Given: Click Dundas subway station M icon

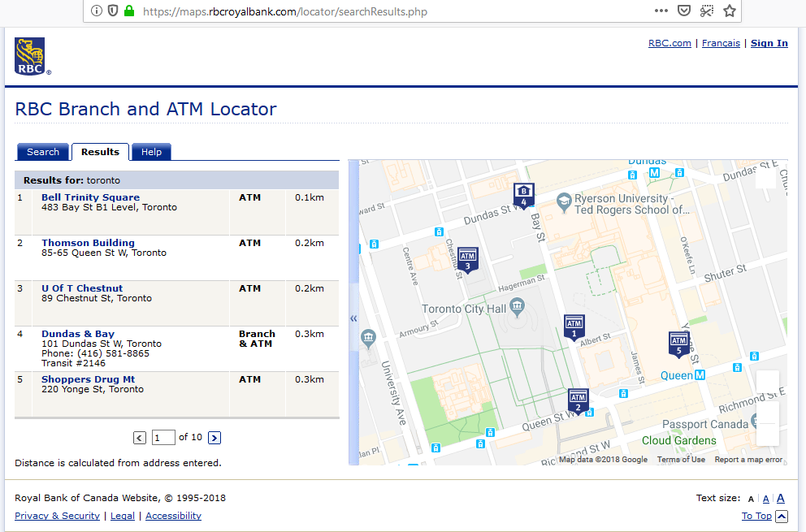Looking at the screenshot, I should tap(654, 173).
